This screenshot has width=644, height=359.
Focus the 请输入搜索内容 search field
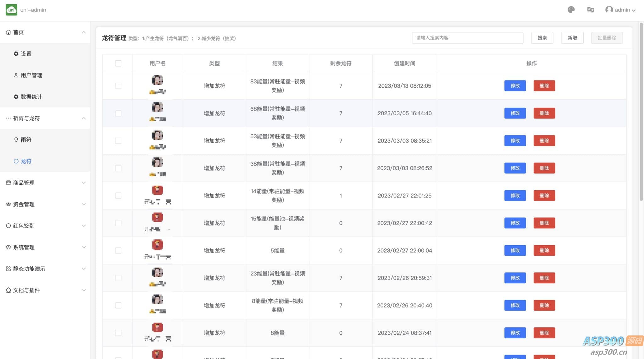coord(467,38)
